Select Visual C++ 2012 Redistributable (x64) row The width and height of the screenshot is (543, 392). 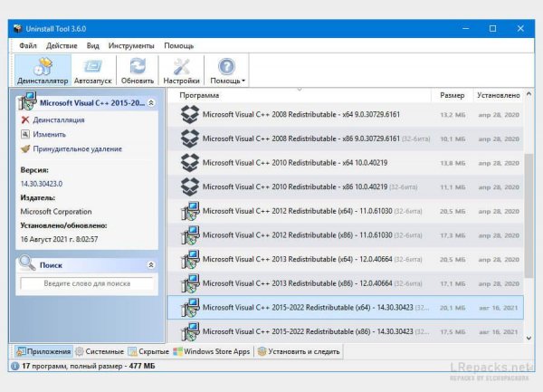346,211
